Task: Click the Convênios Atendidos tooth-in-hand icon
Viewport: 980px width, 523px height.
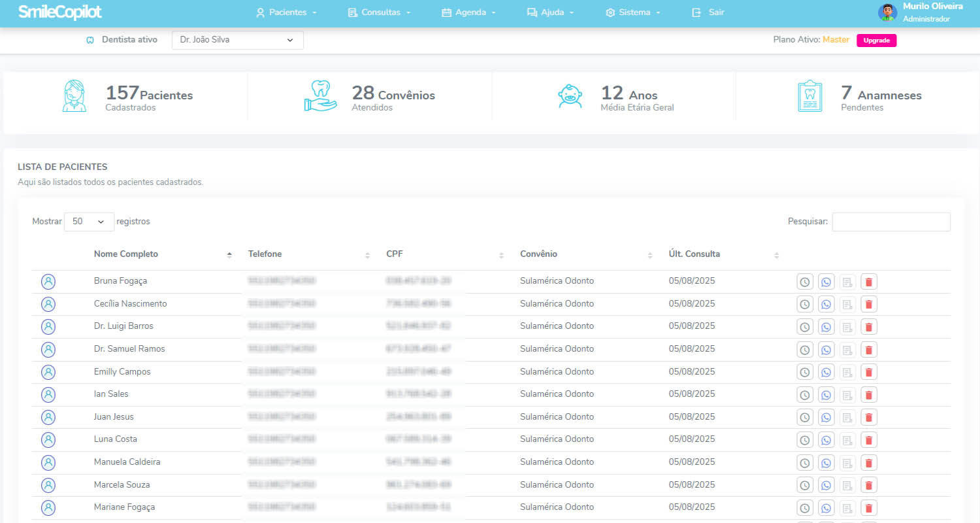Action: tap(319, 95)
